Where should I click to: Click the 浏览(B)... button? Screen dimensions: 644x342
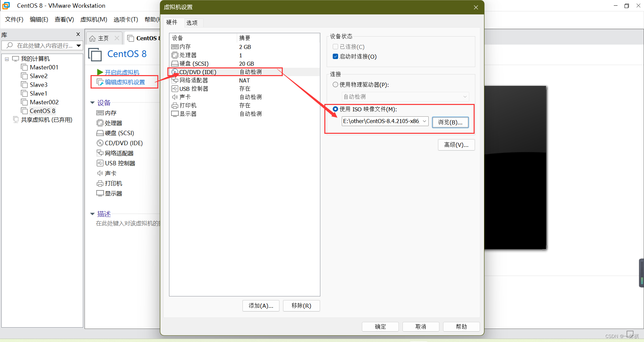point(450,122)
